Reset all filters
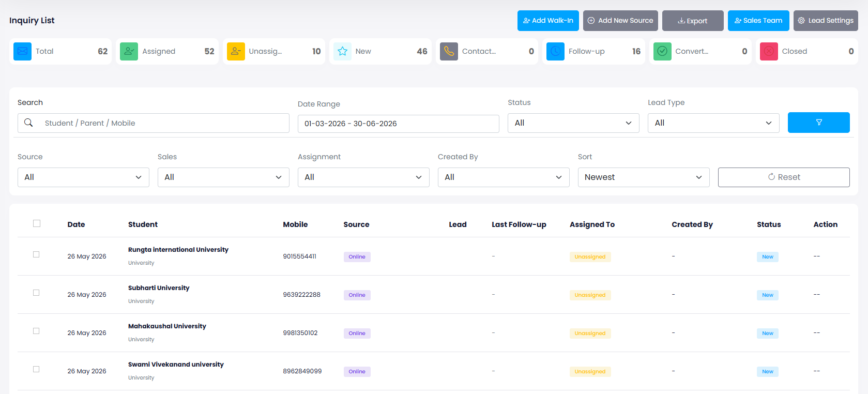Image resolution: width=868 pixels, height=394 pixels. pyautogui.click(x=784, y=177)
